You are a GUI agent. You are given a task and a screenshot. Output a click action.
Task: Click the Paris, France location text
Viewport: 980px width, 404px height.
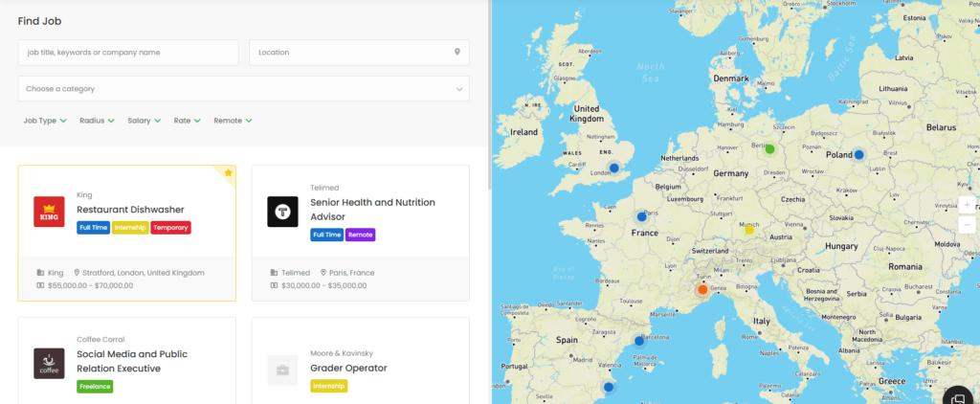(352, 273)
